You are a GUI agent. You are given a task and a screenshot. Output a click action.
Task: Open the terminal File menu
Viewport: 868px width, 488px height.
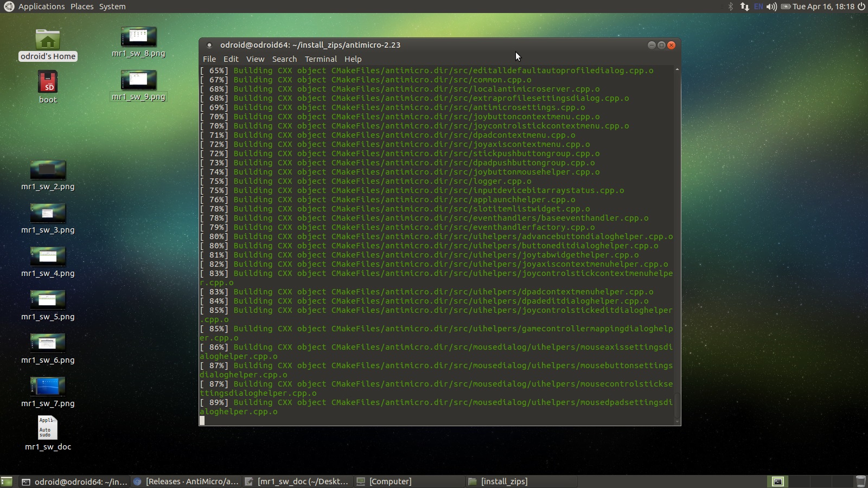209,59
